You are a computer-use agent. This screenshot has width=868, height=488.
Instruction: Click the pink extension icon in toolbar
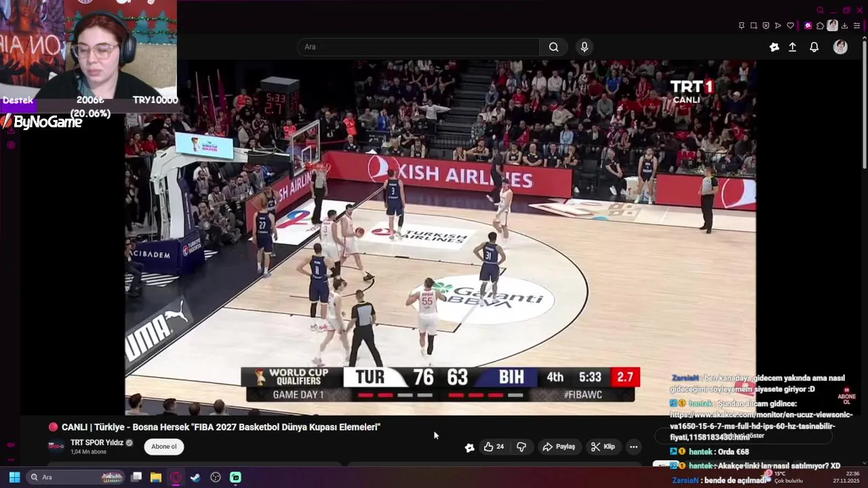808,26
